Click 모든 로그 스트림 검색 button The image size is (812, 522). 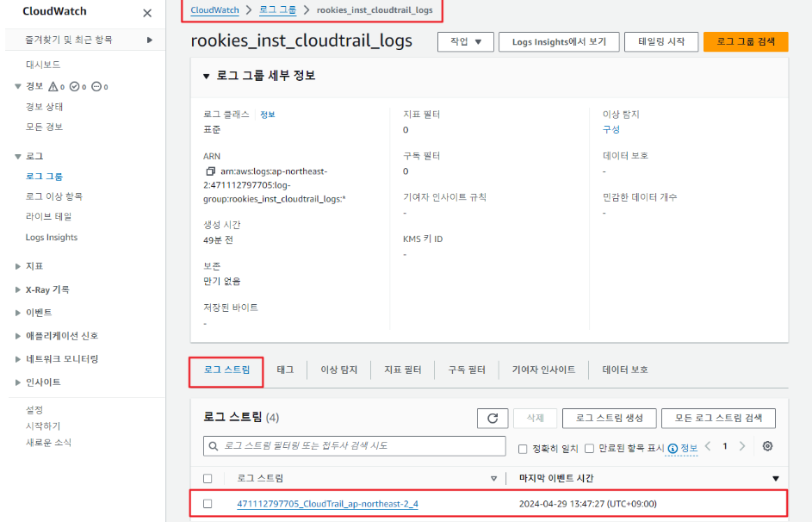tap(718, 419)
